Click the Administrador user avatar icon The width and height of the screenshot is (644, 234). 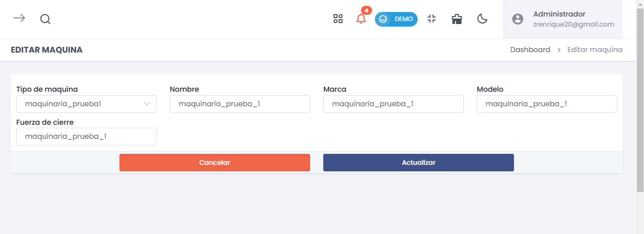coord(518,19)
